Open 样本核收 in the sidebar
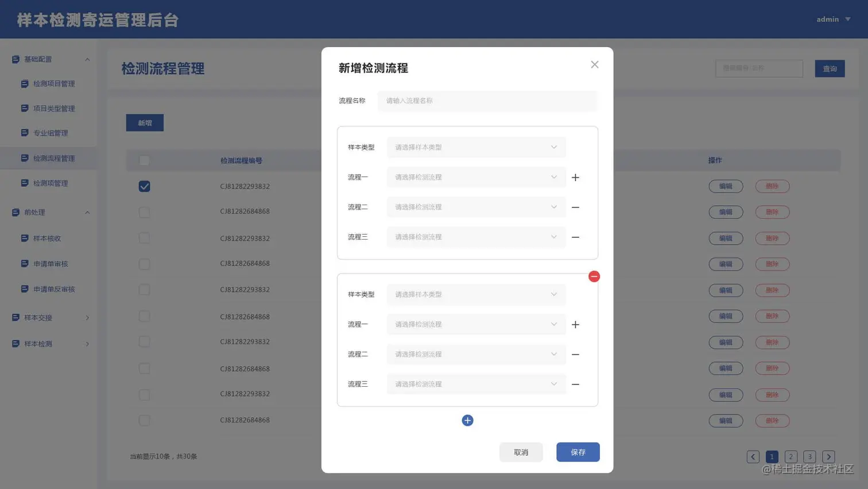The image size is (868, 489). (x=48, y=238)
